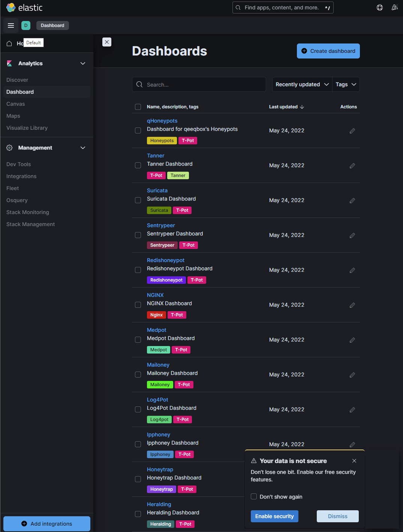Click the dashboards Search input field
The height and width of the screenshot is (532, 403).
tap(202, 85)
